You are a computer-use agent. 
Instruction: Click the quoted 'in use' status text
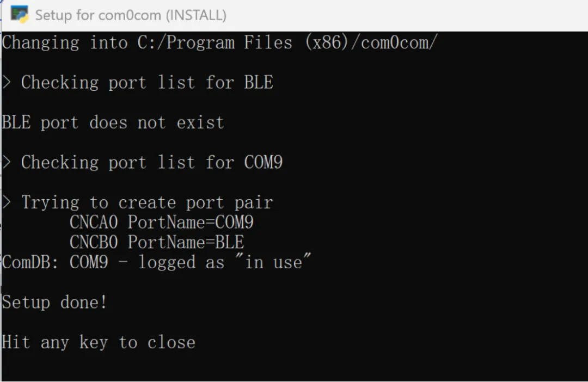[273, 261]
